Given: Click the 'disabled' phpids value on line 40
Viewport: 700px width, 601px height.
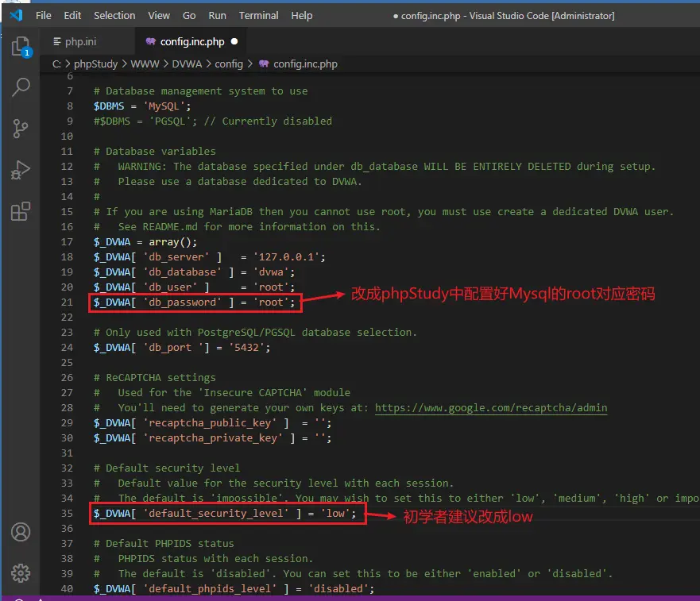Looking at the screenshot, I should click(338, 588).
